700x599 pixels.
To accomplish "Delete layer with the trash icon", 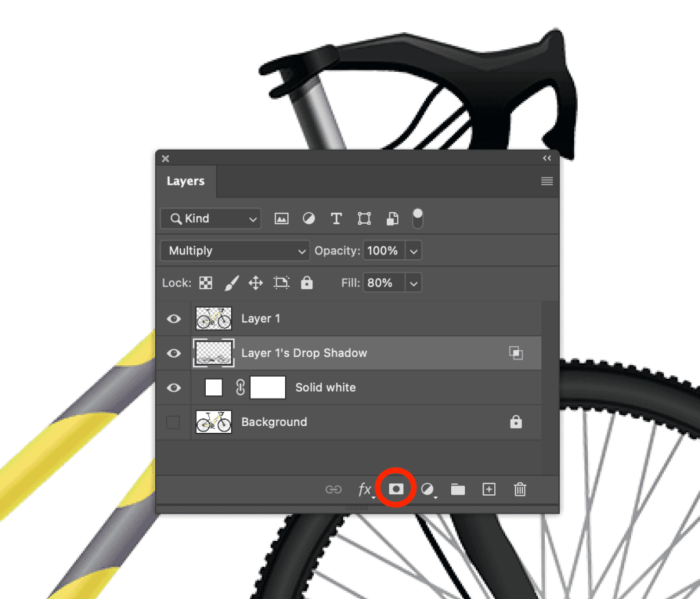I will [x=520, y=490].
